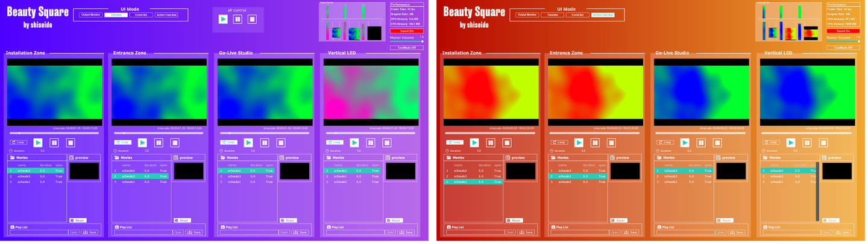Stop purple screen Go-Live Studio video
The width and height of the screenshot is (868, 244).
click(x=281, y=143)
